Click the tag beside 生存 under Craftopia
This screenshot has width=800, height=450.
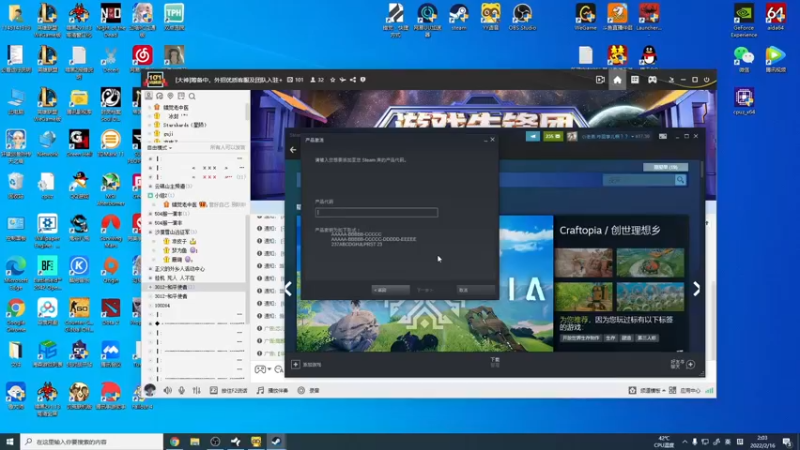click(581, 338)
